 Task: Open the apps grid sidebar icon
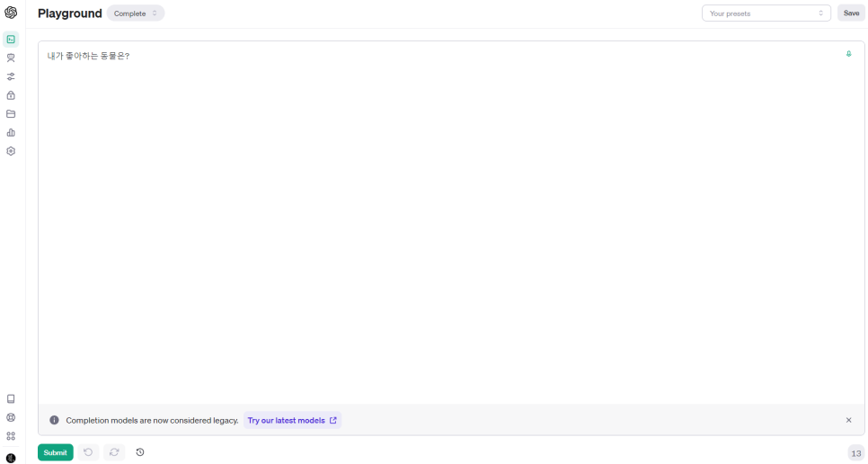[x=11, y=436]
